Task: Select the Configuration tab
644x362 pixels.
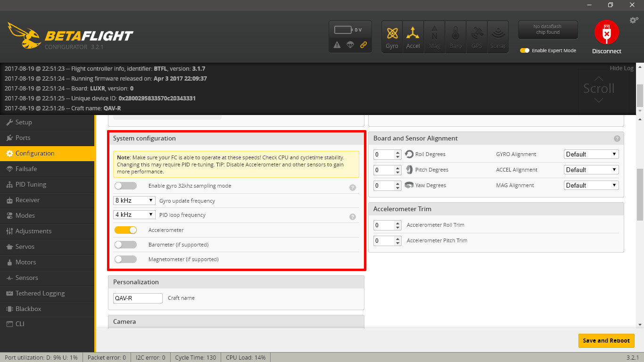Action: click(47, 153)
